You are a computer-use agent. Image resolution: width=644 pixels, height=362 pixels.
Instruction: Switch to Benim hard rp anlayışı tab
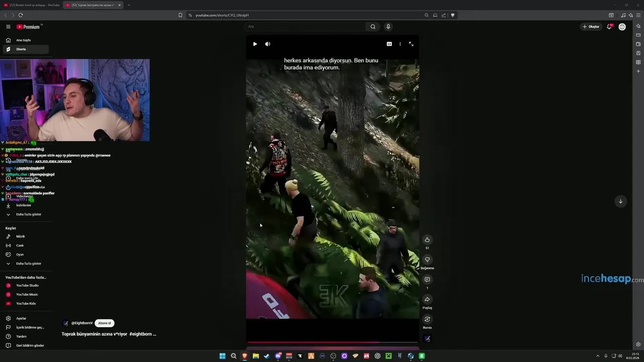[x=31, y=5]
